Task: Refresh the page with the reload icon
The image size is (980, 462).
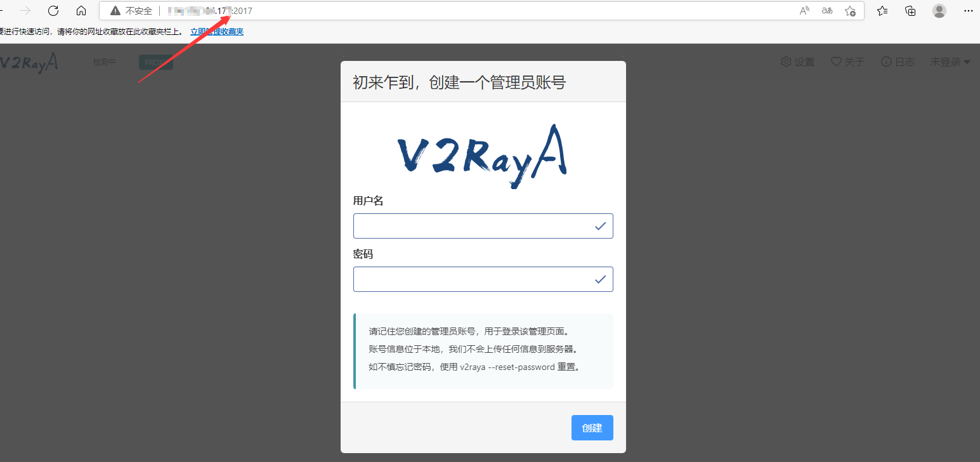Action: (53, 10)
